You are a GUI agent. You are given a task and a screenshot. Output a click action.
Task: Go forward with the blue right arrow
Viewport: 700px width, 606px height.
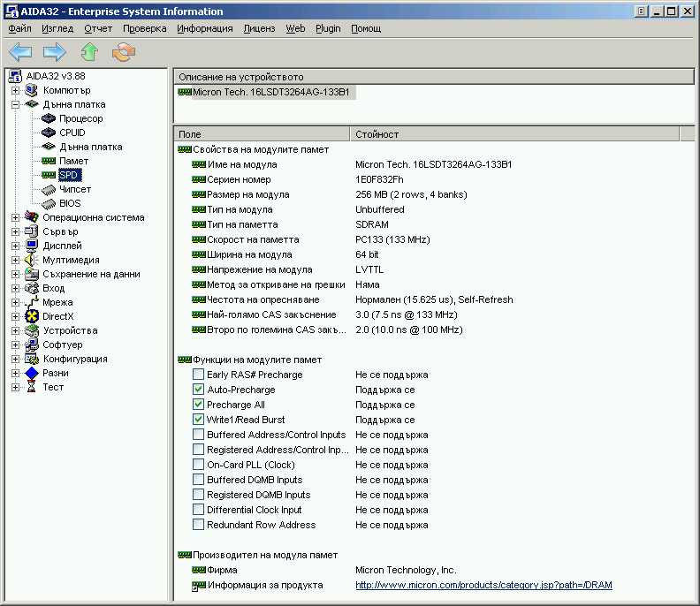(55, 52)
